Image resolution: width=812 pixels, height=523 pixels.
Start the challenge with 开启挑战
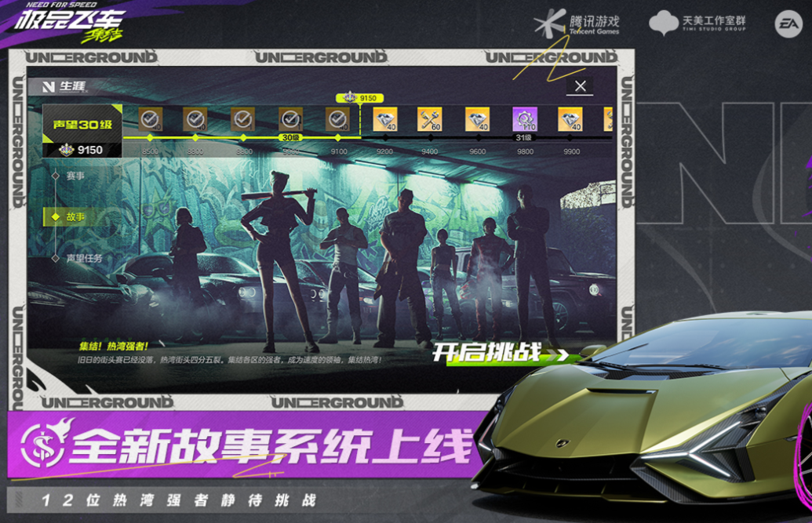pyautogui.click(x=500, y=354)
